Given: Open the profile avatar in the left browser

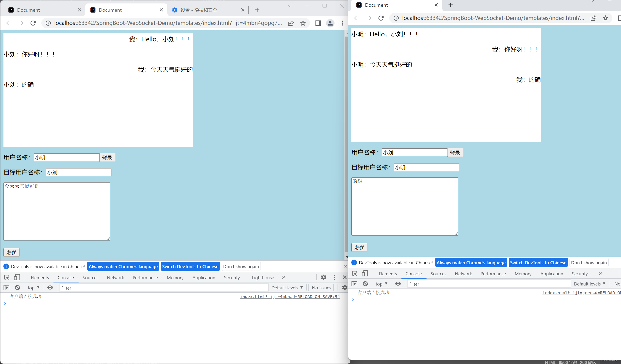Looking at the screenshot, I should [x=330, y=23].
